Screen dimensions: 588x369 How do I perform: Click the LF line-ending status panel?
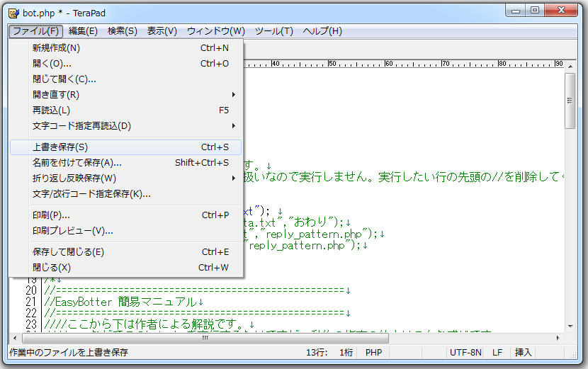point(497,353)
